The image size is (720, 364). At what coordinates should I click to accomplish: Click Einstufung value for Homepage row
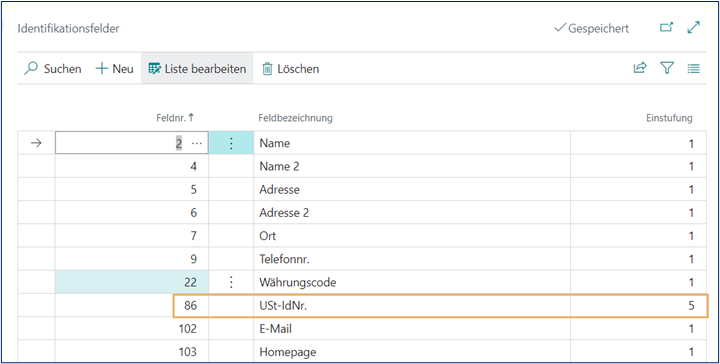click(x=638, y=352)
